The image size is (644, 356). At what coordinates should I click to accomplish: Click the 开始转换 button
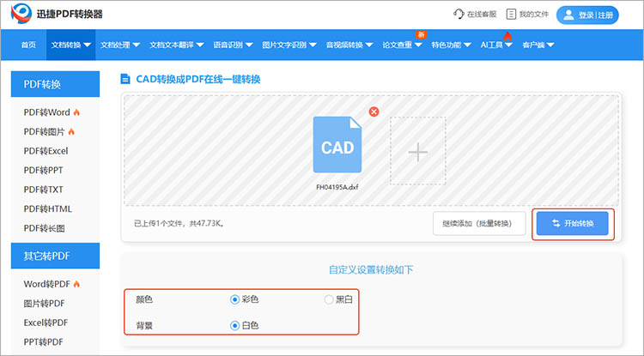point(572,224)
